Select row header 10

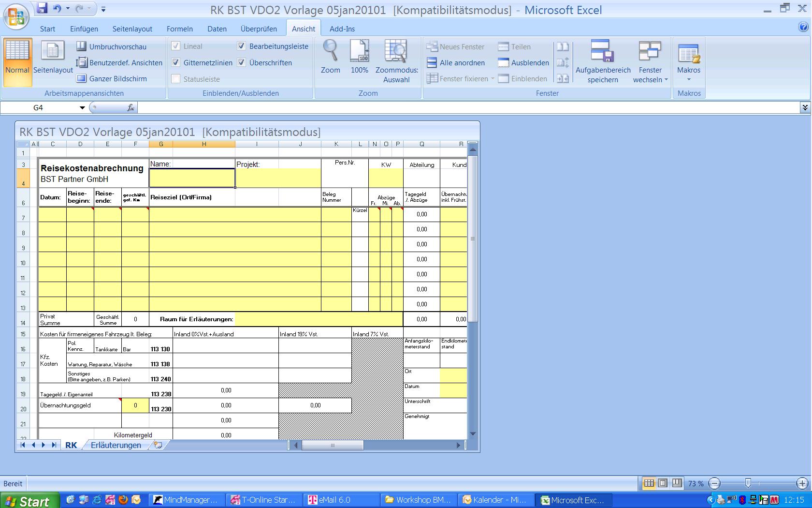pyautogui.click(x=23, y=259)
